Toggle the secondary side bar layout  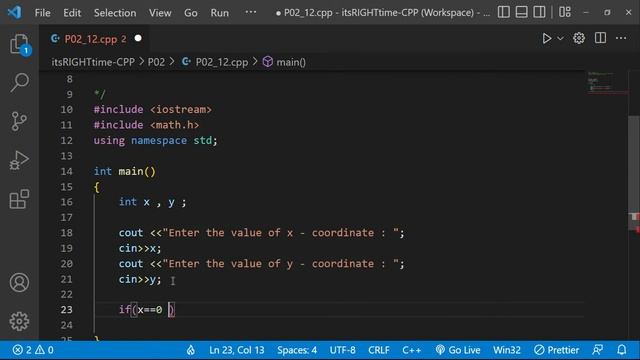pos(539,12)
